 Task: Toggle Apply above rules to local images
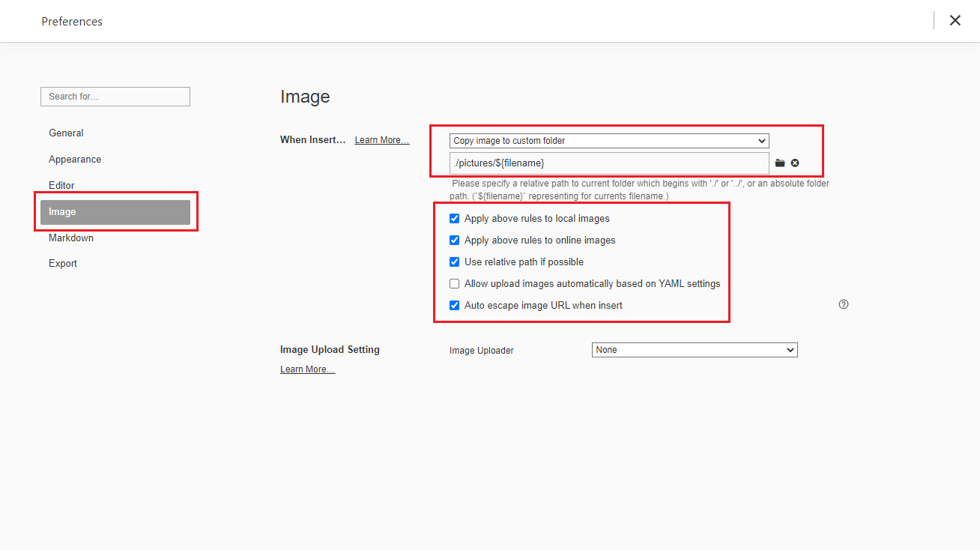click(x=454, y=219)
